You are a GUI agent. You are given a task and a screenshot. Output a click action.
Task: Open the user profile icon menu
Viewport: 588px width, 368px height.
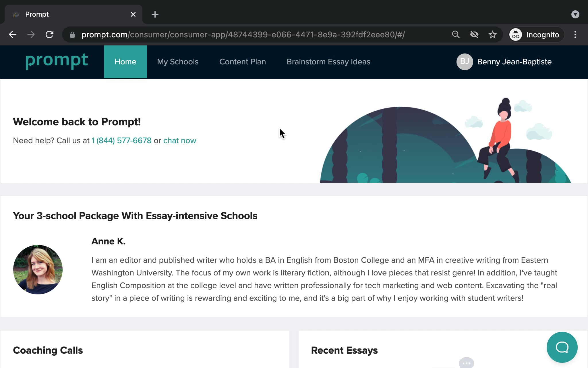pyautogui.click(x=465, y=62)
